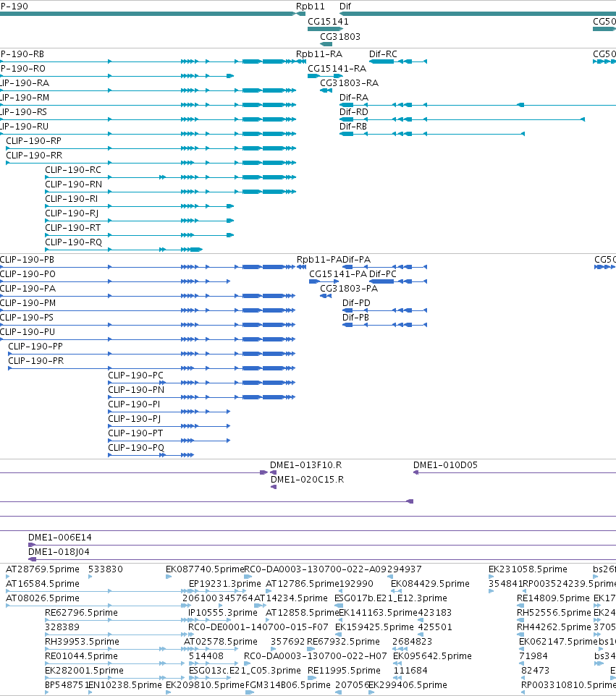Click the 533830 EST label
Image resolution: width=616 pixels, height=696 pixels.
(x=105, y=569)
